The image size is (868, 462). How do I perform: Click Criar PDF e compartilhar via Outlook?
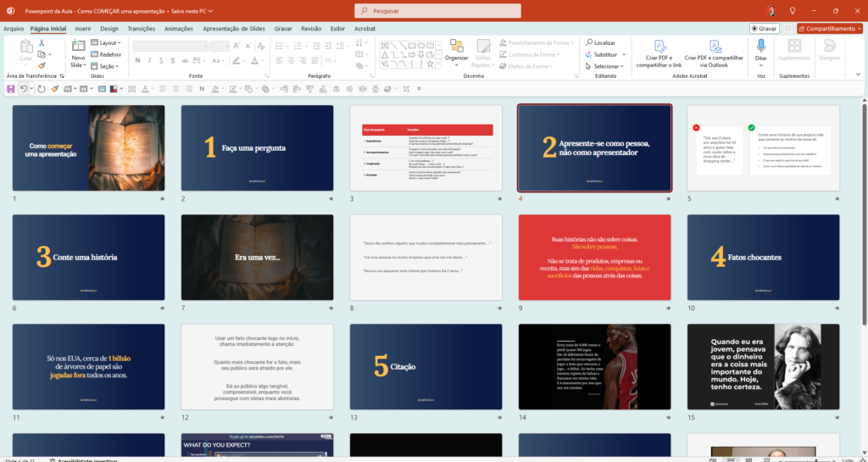[x=715, y=54]
